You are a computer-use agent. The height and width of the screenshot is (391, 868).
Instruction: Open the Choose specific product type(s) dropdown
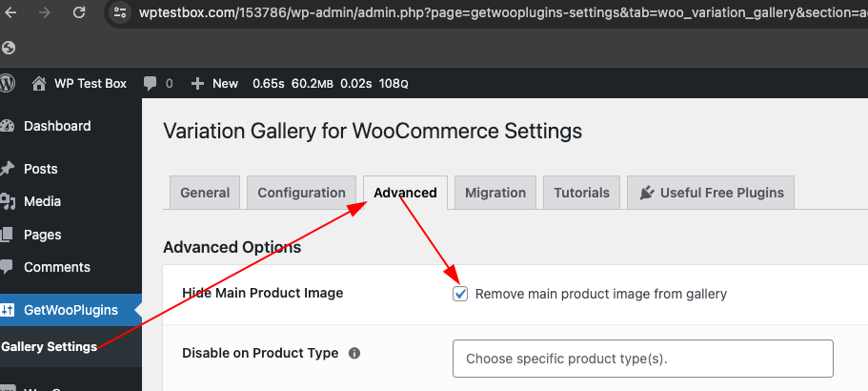[643, 359]
